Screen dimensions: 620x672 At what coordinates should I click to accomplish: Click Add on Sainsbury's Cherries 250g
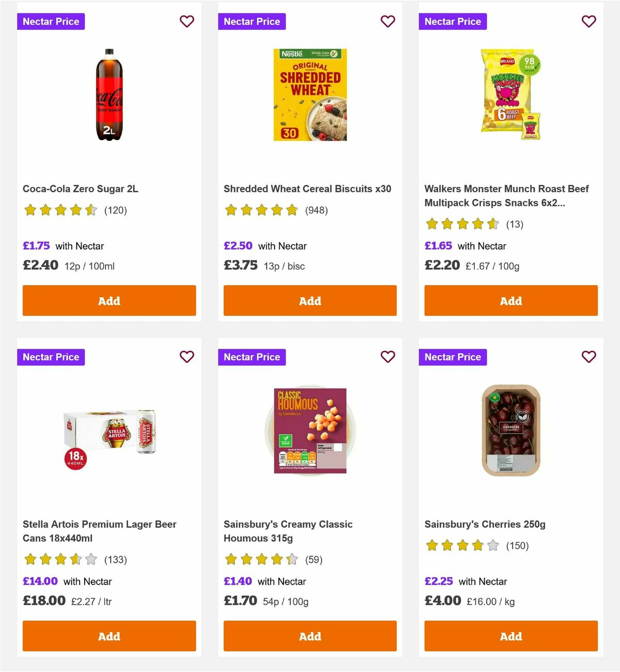[x=510, y=636]
